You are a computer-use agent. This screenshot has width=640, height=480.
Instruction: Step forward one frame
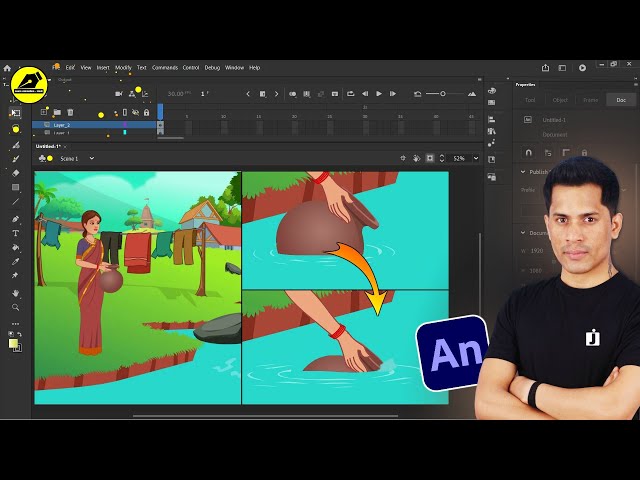pos(393,94)
